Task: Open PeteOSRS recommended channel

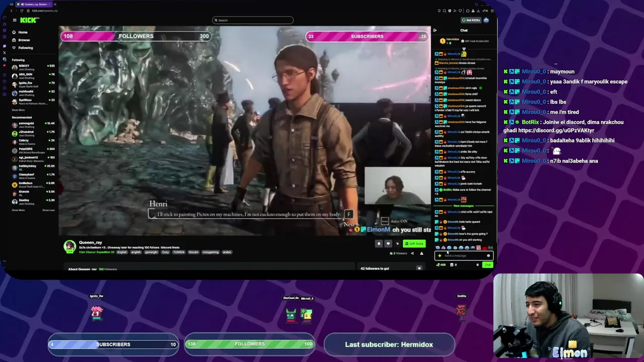Action: pos(33,150)
